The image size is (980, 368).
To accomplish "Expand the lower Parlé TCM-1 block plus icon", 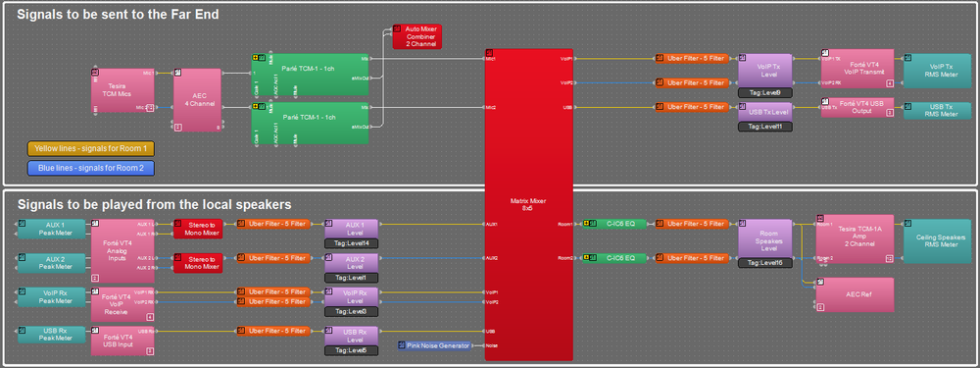I will [x=255, y=107].
